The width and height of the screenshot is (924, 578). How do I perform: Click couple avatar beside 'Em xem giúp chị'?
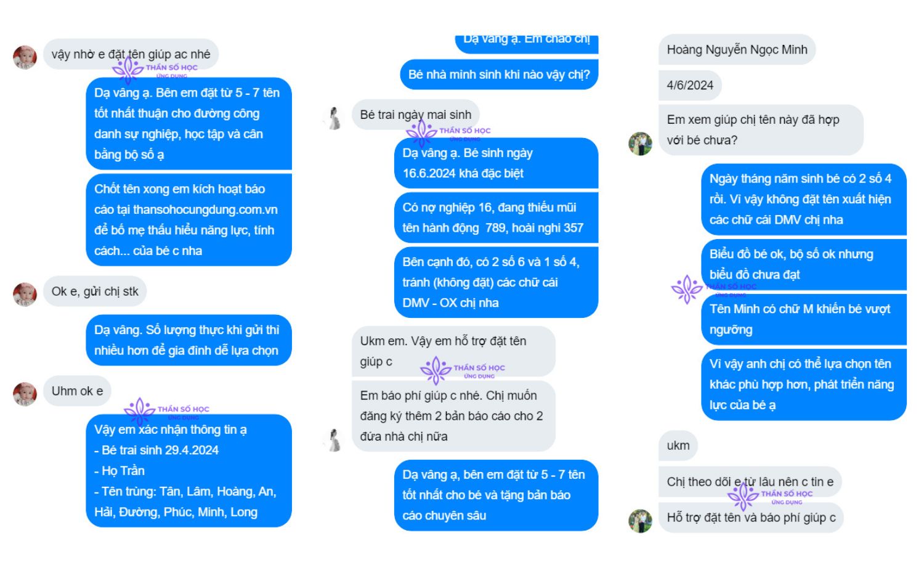pyautogui.click(x=641, y=143)
